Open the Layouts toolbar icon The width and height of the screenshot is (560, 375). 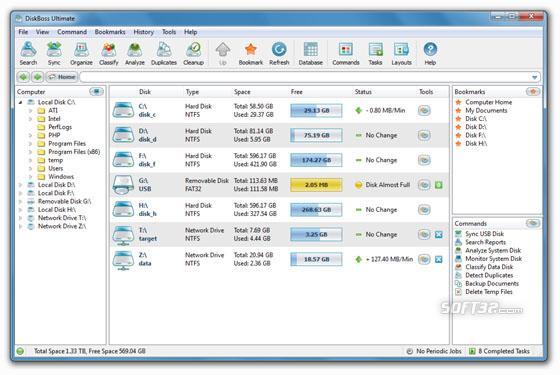pos(401,53)
